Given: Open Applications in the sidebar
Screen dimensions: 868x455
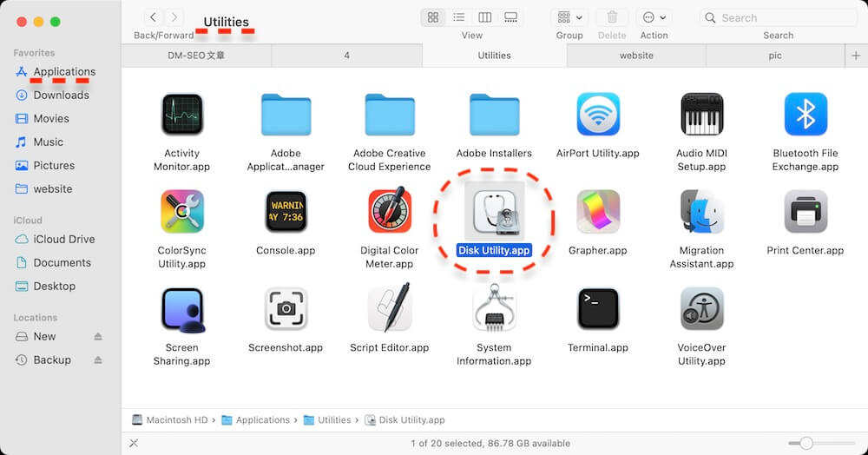Looking at the screenshot, I should coord(56,71).
